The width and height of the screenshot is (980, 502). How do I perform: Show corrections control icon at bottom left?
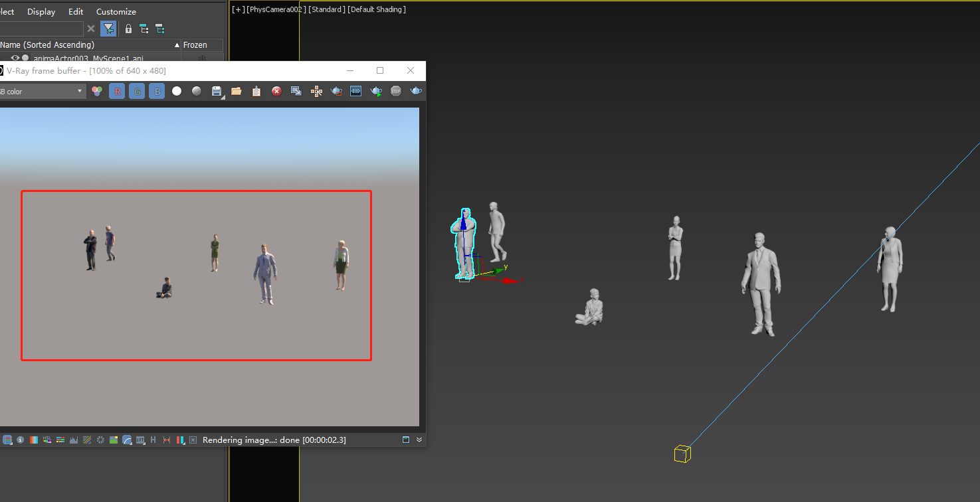(7, 440)
